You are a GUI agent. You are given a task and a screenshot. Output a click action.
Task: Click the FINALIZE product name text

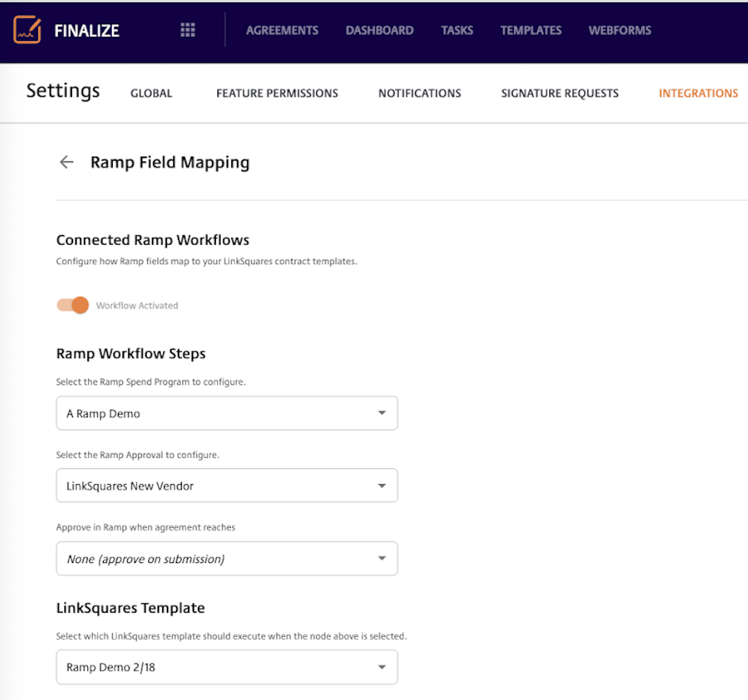(87, 31)
